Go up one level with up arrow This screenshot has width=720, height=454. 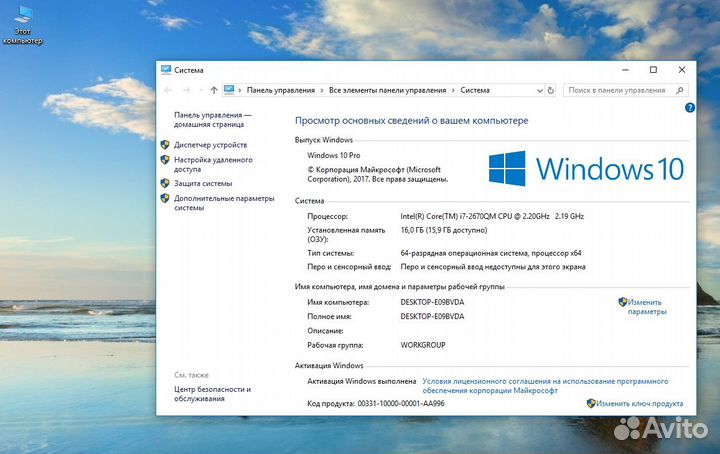214,90
